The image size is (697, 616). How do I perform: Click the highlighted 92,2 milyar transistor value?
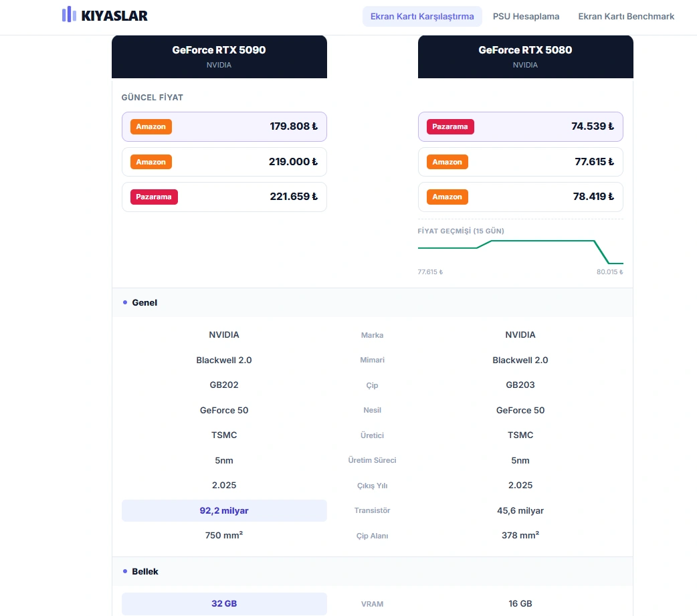(x=224, y=511)
